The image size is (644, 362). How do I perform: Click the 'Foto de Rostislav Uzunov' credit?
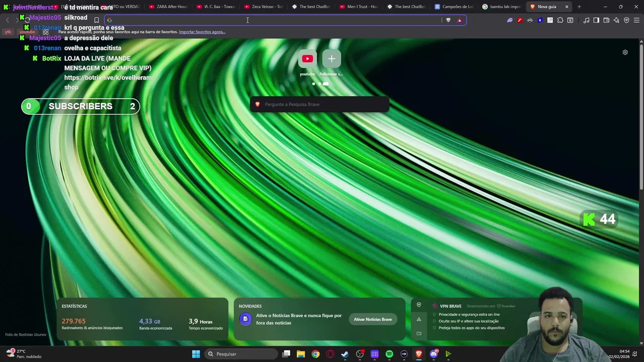coord(26,334)
